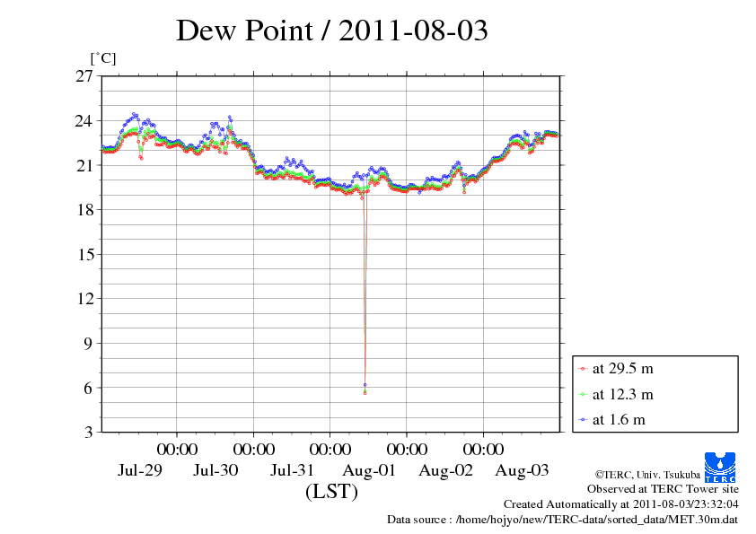Click the y-axis value 12

pyautogui.click(x=85, y=299)
